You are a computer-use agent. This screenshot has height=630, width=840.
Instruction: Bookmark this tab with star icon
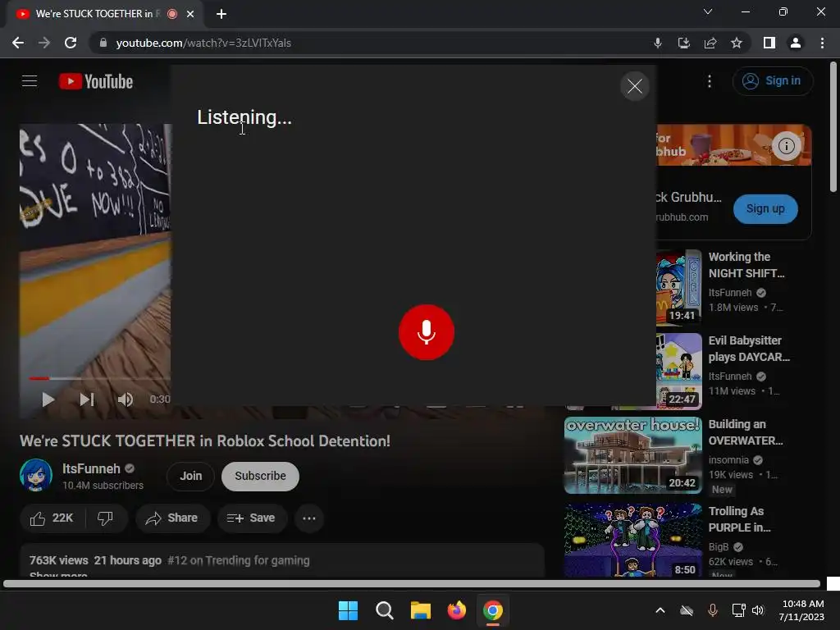click(x=737, y=43)
